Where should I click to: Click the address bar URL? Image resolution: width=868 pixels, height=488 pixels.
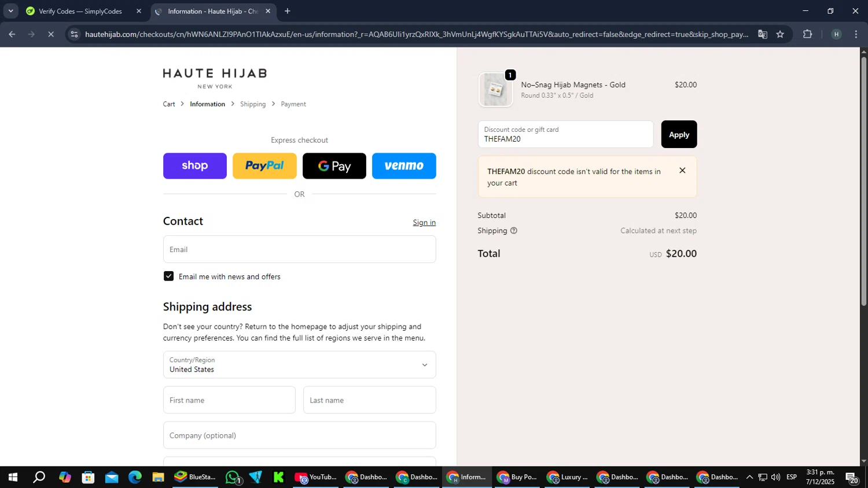[417, 34]
